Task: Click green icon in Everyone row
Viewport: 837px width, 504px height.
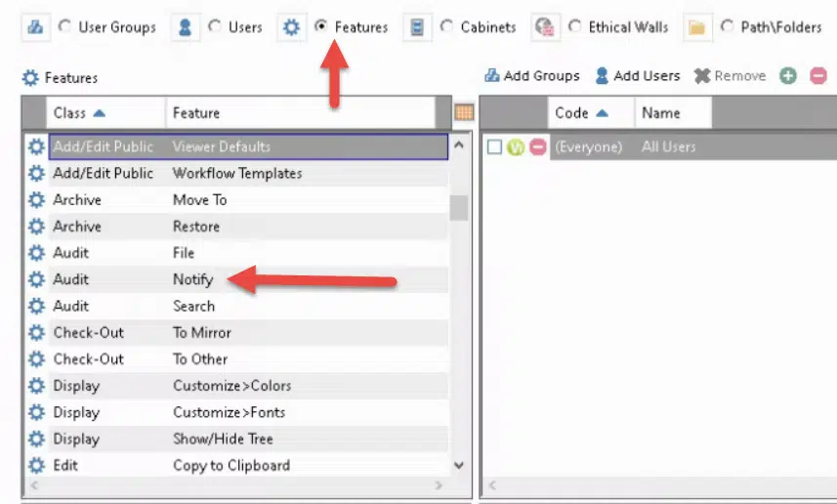Action: coord(516,147)
